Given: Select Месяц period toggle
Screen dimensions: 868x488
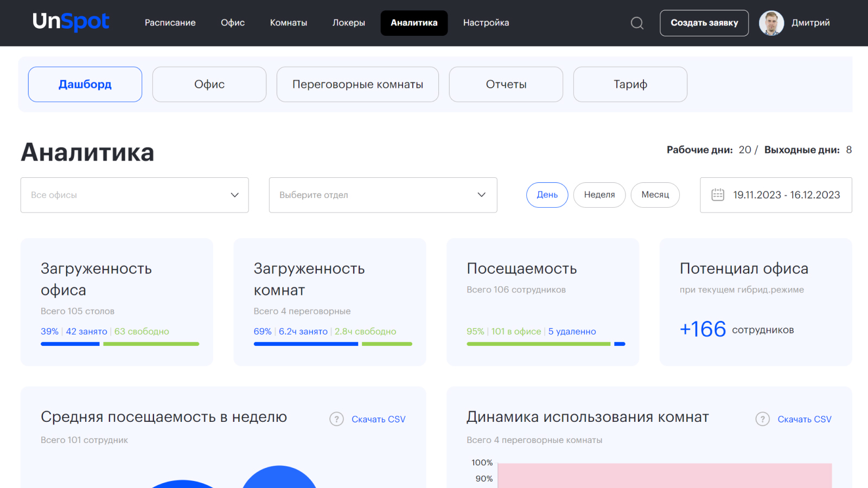Looking at the screenshot, I should [655, 195].
